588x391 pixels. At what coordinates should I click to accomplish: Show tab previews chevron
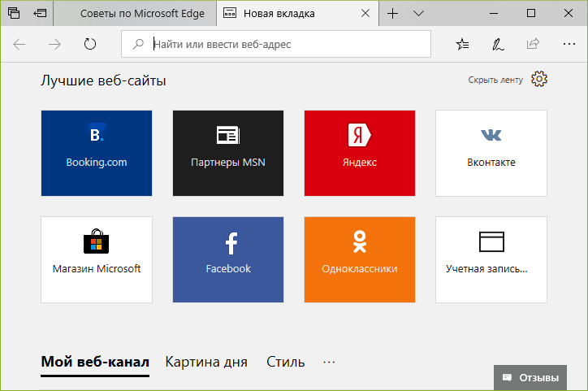(418, 14)
